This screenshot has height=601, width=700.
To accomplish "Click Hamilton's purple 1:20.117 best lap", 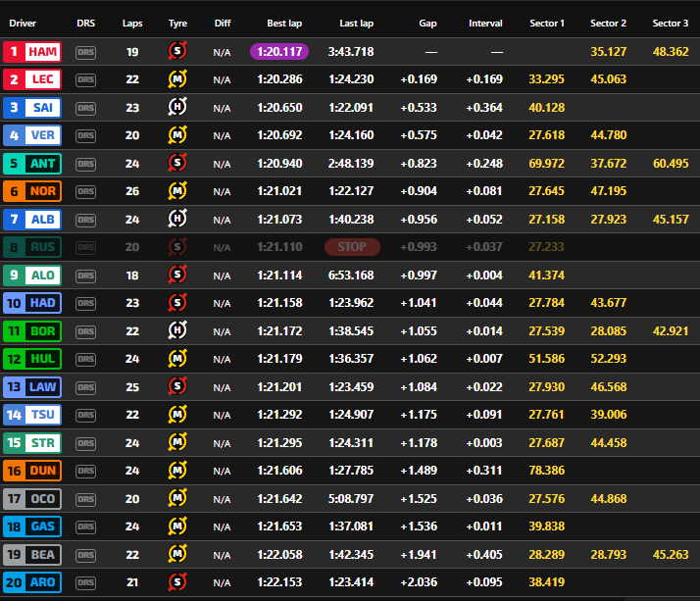I will (x=278, y=52).
